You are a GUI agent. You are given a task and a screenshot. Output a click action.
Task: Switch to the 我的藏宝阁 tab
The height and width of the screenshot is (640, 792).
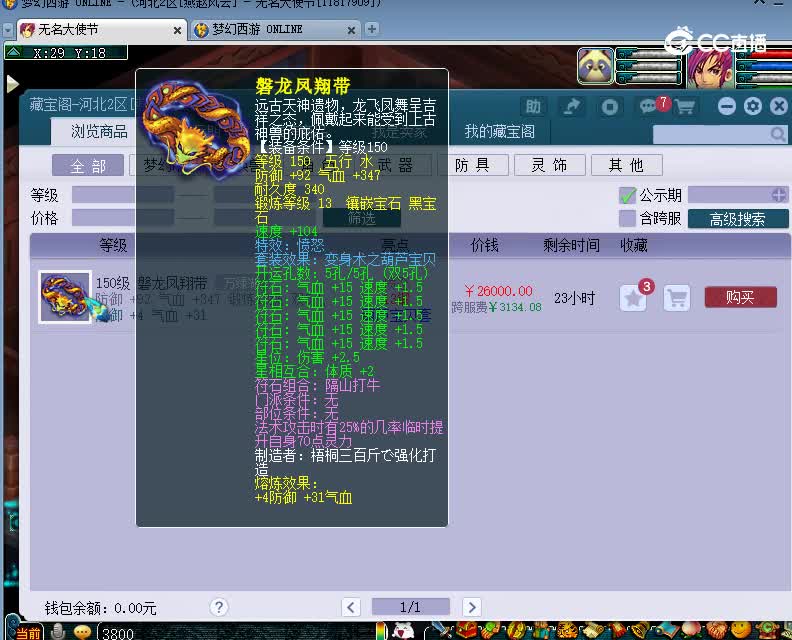pyautogui.click(x=500, y=132)
